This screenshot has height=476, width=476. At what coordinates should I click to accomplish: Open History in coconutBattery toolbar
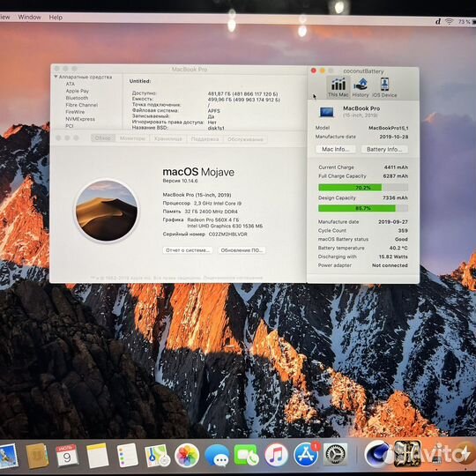tap(361, 87)
